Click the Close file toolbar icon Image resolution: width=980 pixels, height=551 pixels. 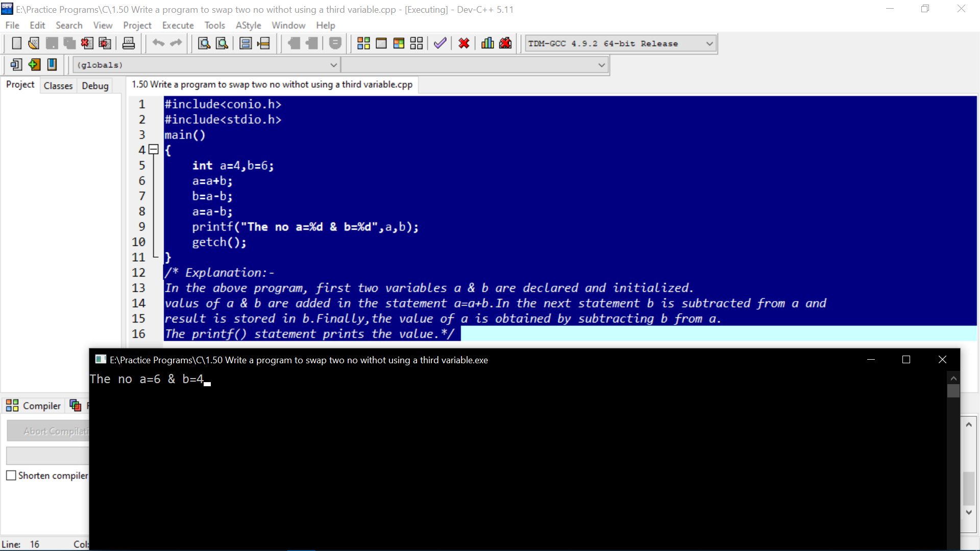point(87,43)
